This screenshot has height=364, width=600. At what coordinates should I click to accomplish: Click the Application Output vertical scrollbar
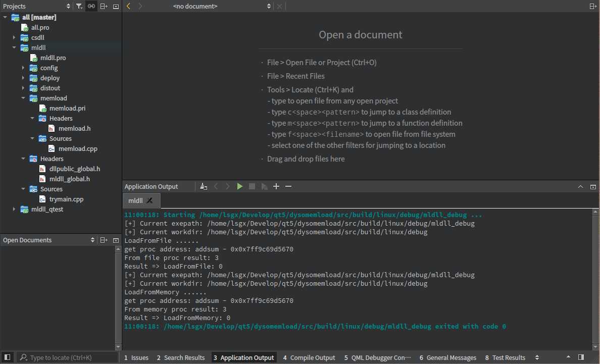[595, 279]
